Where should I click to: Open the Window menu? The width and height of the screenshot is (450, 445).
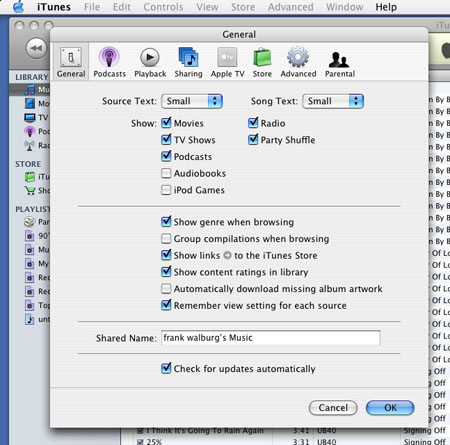(x=345, y=7)
